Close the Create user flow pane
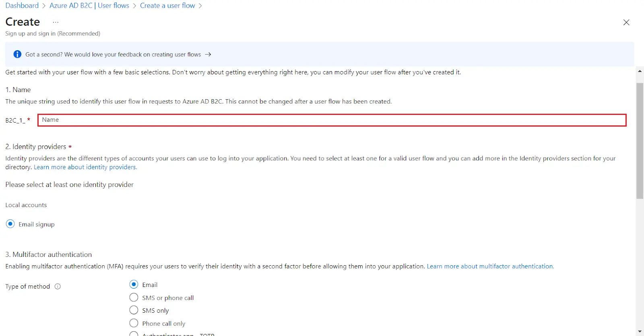The height and width of the screenshot is (336, 644). 626,23
